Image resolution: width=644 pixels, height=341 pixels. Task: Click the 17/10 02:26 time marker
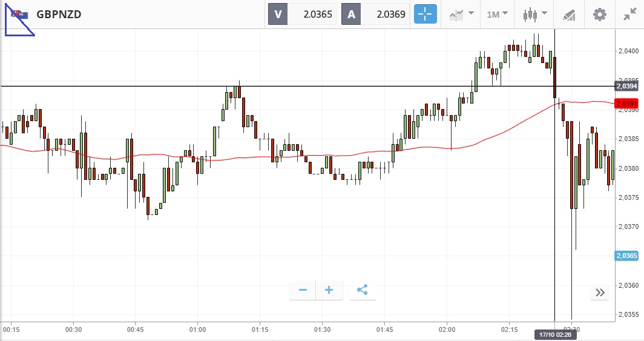coord(555,334)
